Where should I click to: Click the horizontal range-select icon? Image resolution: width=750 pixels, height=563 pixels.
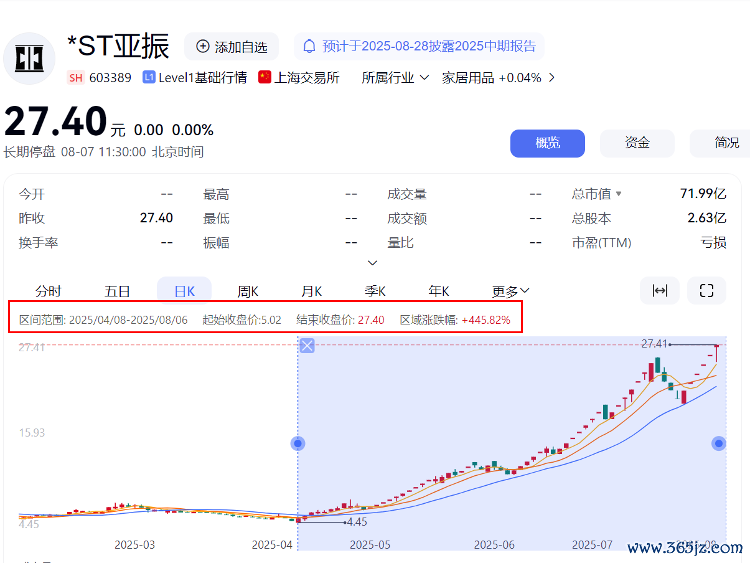(x=660, y=290)
